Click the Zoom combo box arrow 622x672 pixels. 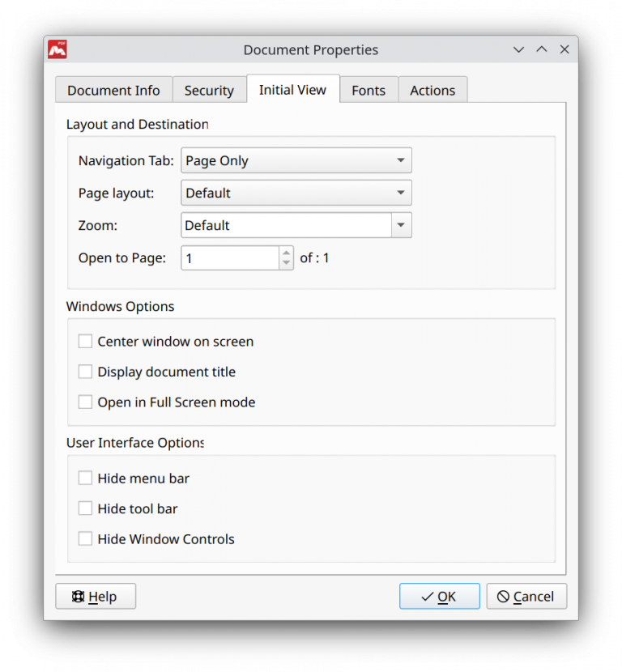point(401,225)
